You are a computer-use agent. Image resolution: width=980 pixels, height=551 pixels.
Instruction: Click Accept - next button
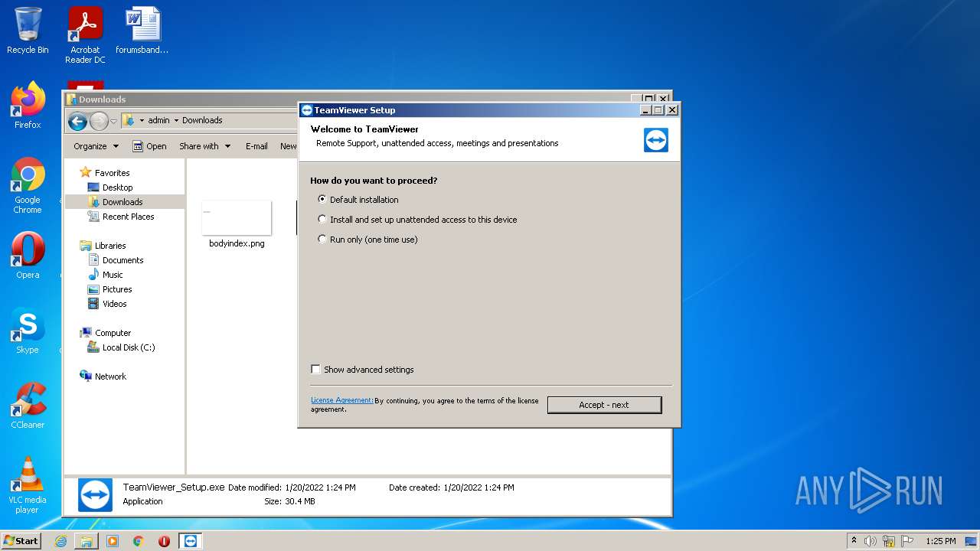(604, 405)
